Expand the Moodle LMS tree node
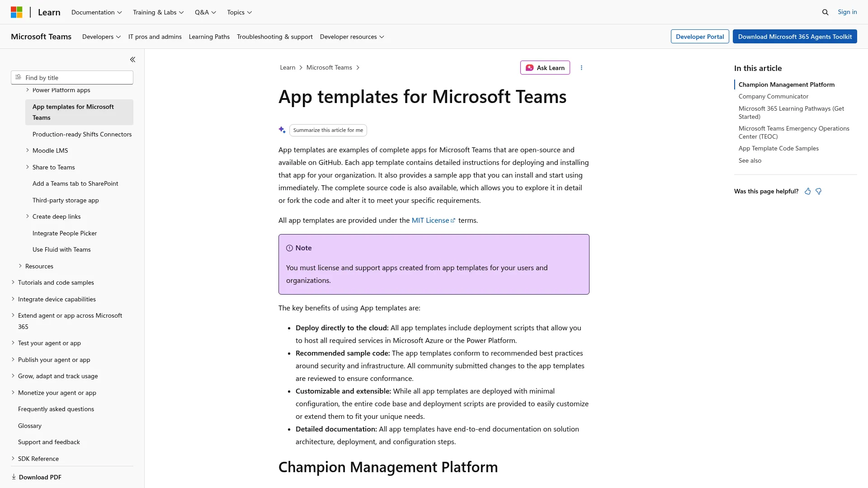Image resolution: width=868 pixels, height=488 pixels. coord(28,150)
